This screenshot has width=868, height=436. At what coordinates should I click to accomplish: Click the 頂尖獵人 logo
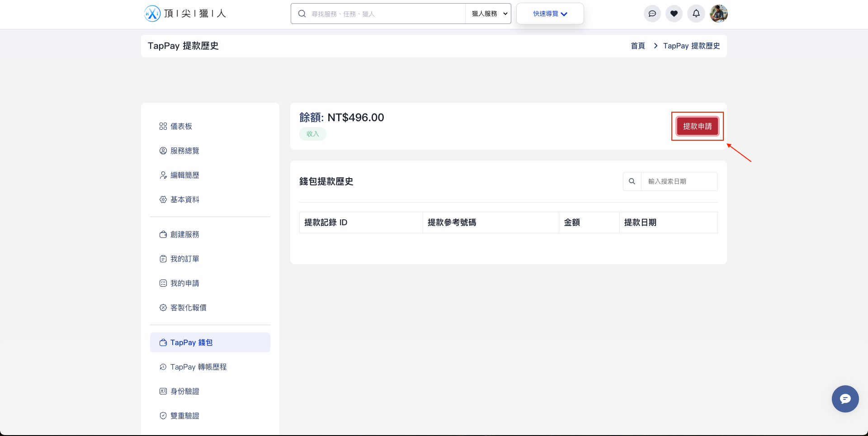(184, 13)
